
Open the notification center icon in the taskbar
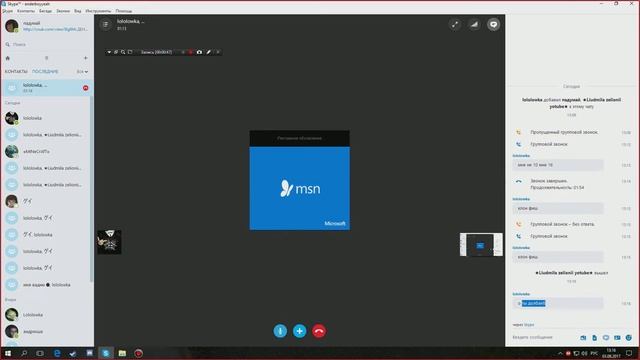point(629,353)
